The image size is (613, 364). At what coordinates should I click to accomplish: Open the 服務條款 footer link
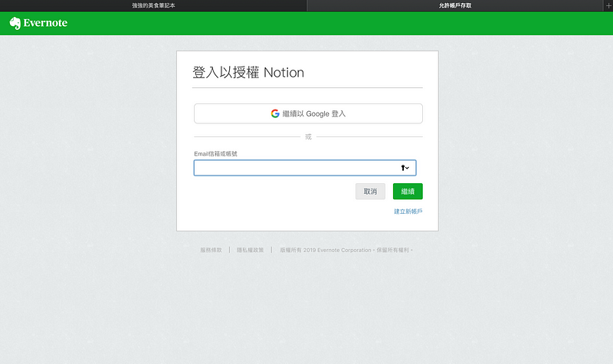211,250
